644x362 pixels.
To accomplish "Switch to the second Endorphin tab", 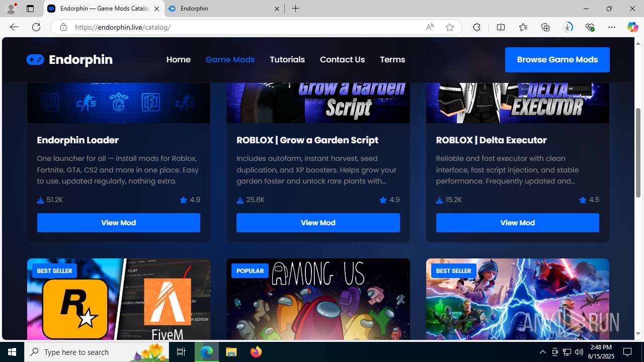I will coord(223,9).
